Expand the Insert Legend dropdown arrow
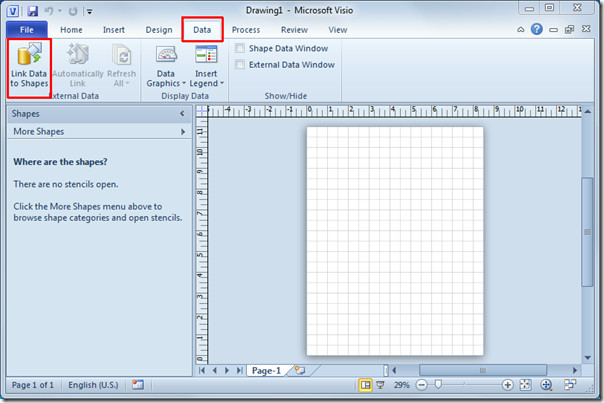Viewport: 604px width, 403px height. coord(222,83)
